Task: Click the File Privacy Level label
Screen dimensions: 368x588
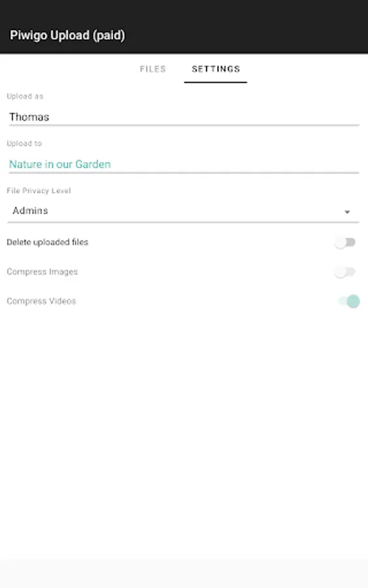Action: pyautogui.click(x=39, y=191)
